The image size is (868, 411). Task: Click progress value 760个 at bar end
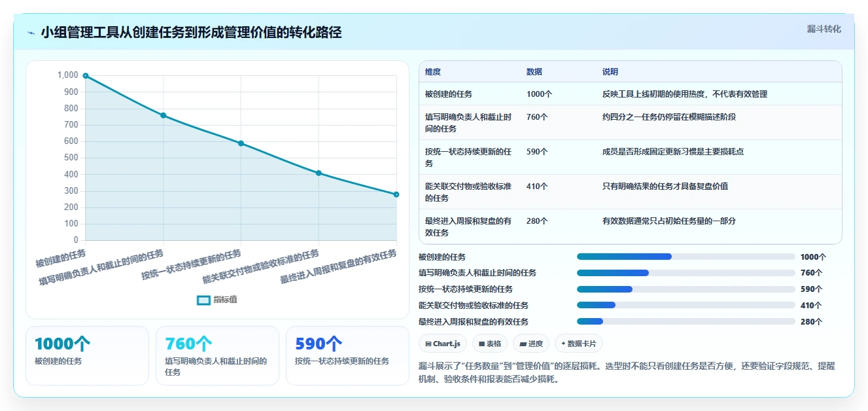tap(811, 273)
